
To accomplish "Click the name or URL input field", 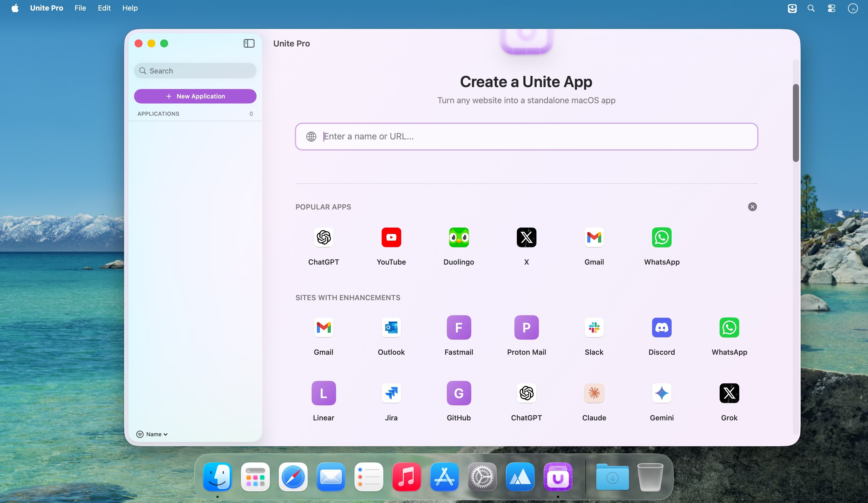I will pos(526,136).
